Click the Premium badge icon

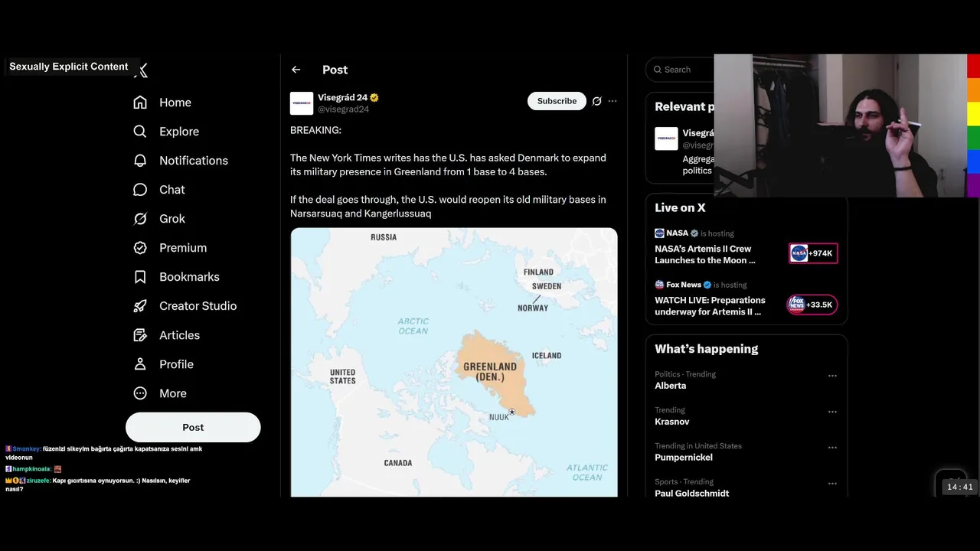140,248
